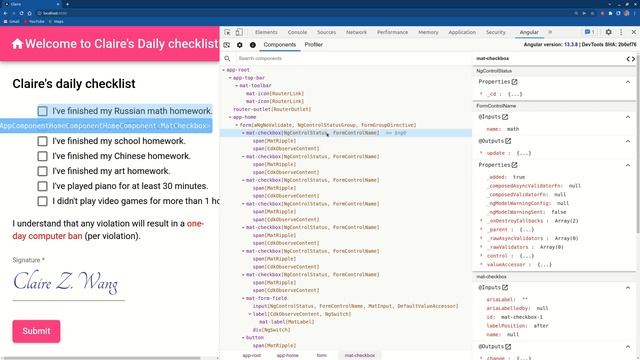Switch to the Sources tab
The width and height of the screenshot is (640, 360).
327,32
